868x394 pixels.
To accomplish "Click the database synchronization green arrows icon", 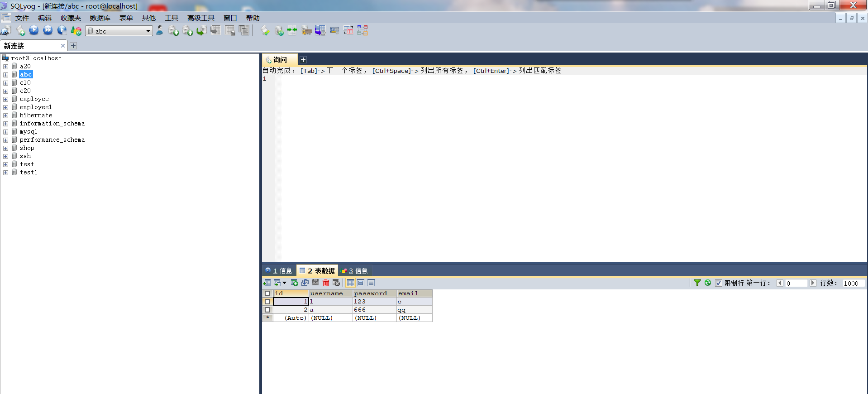I will pyautogui.click(x=292, y=30).
